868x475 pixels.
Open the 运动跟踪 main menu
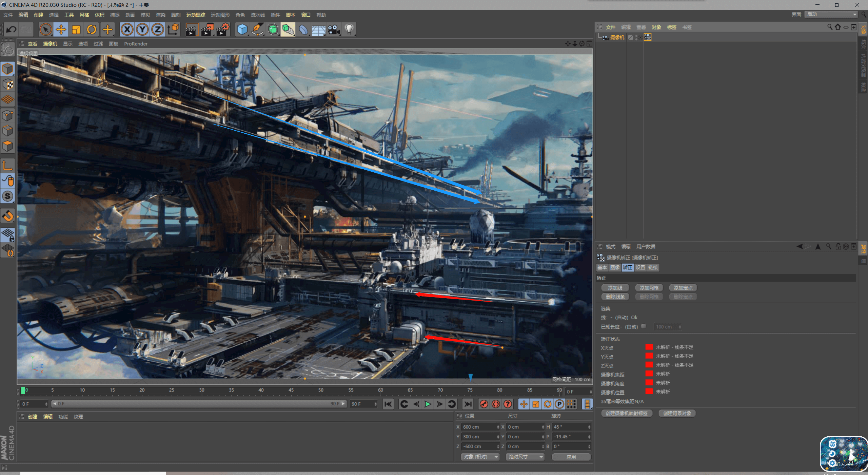pyautogui.click(x=196, y=15)
